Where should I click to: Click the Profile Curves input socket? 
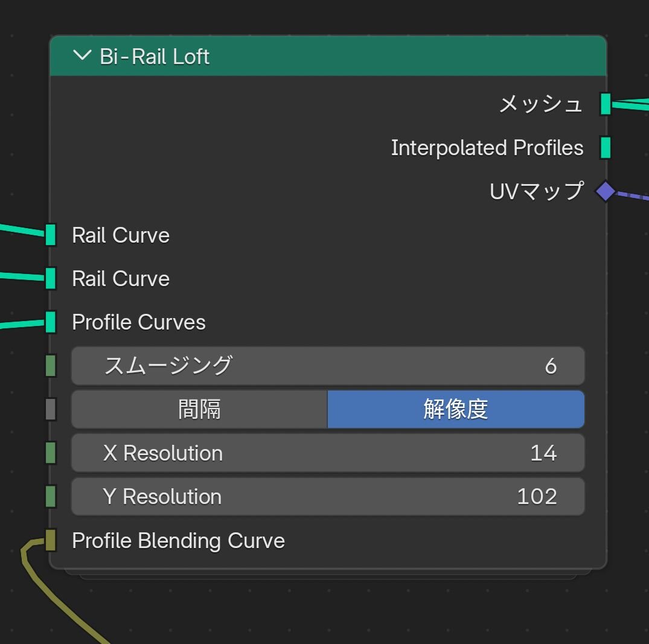[51, 322]
